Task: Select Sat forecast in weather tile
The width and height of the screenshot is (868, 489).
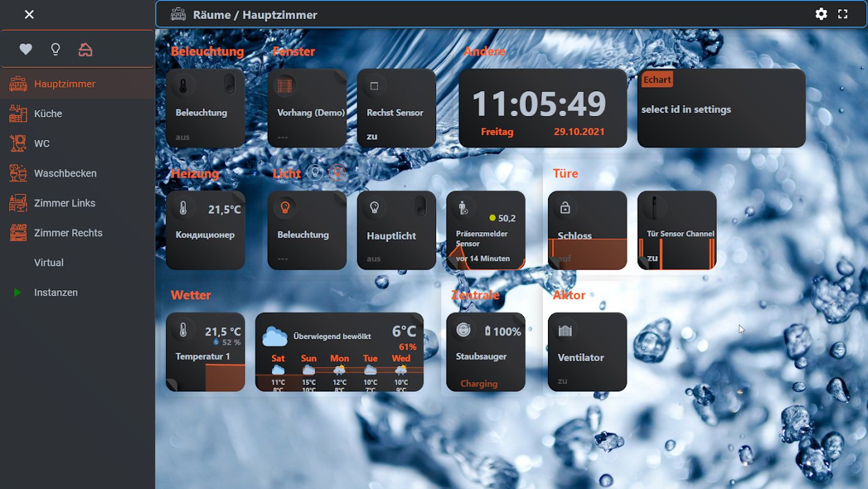Action: 278,373
